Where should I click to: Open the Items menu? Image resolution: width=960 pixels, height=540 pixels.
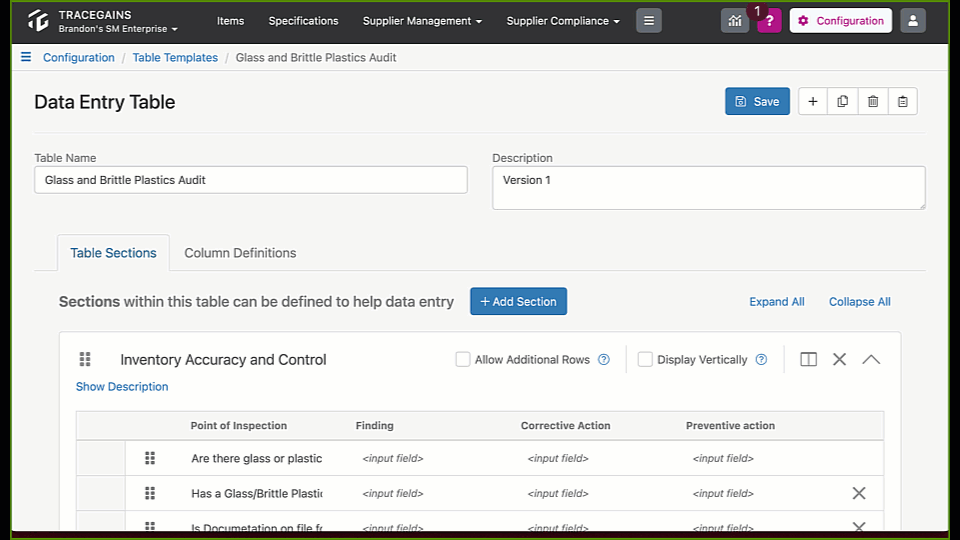pos(230,21)
